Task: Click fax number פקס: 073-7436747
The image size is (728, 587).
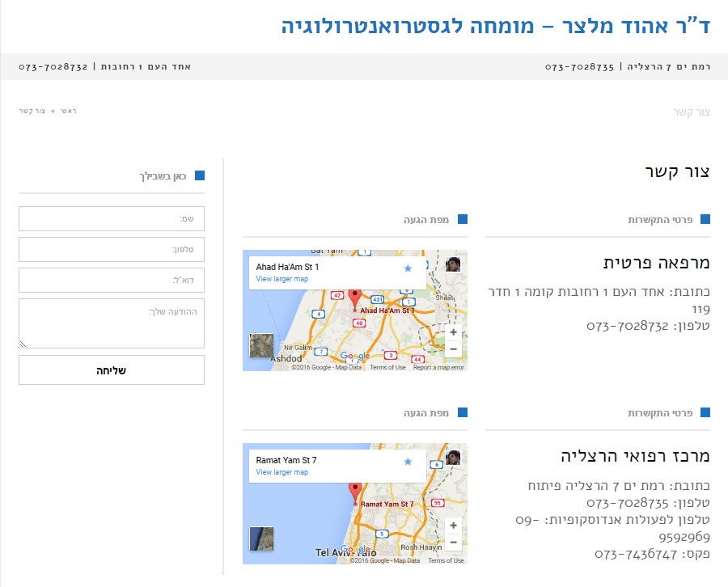Action: [652, 555]
